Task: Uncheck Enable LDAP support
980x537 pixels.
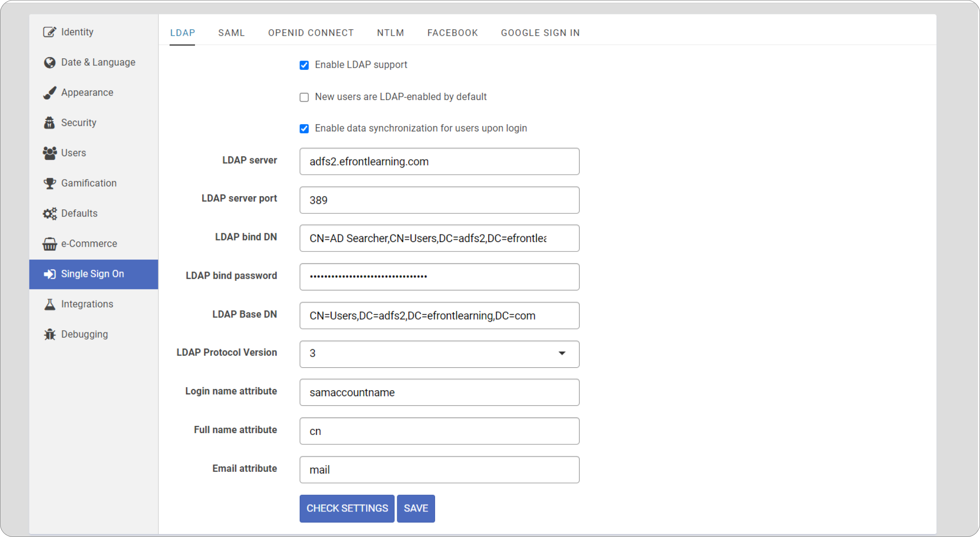Action: click(304, 65)
